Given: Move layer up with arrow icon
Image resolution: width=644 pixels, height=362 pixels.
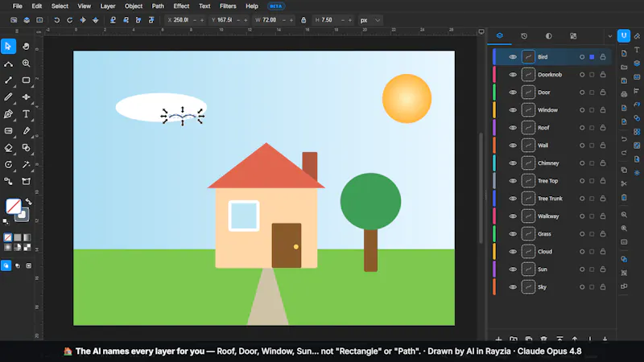Looking at the screenshot, I should point(575,339).
